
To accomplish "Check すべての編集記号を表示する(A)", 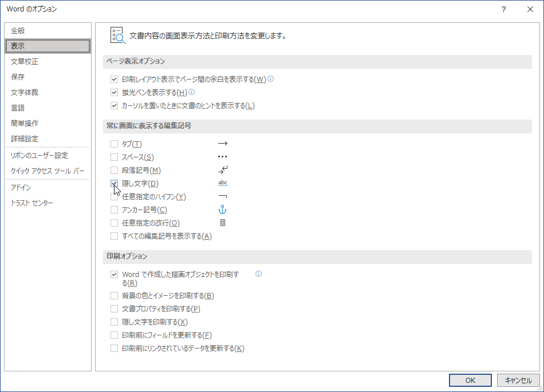I will (x=114, y=236).
